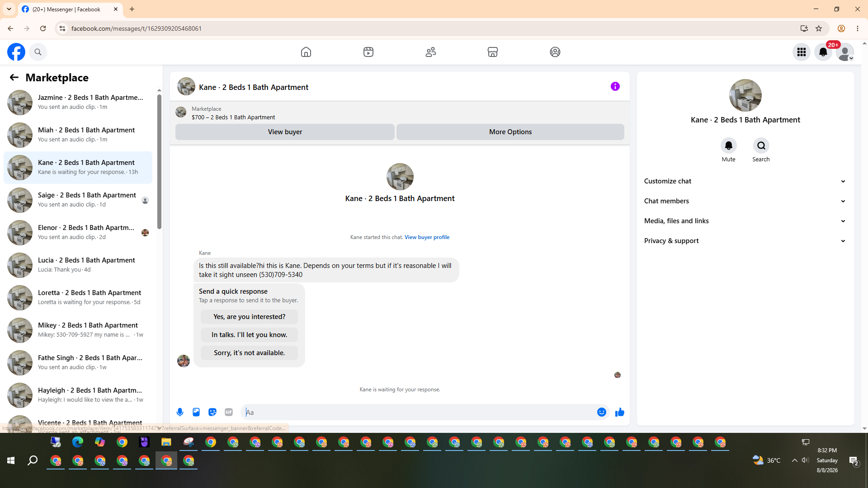The height and width of the screenshot is (488, 868).
Task: Expand Media, files and links section
Action: (x=745, y=221)
